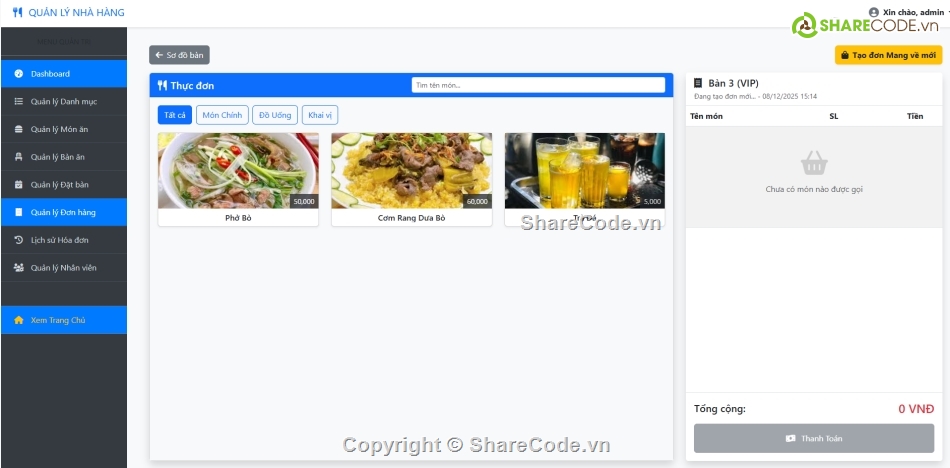
Task: Click the Chưa có món nào được gọi message
Action: pos(814,189)
